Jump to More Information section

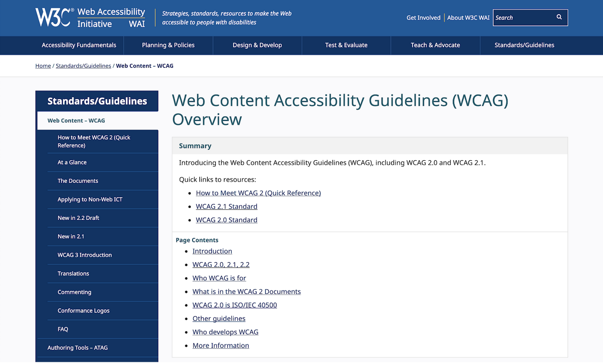[221, 346]
